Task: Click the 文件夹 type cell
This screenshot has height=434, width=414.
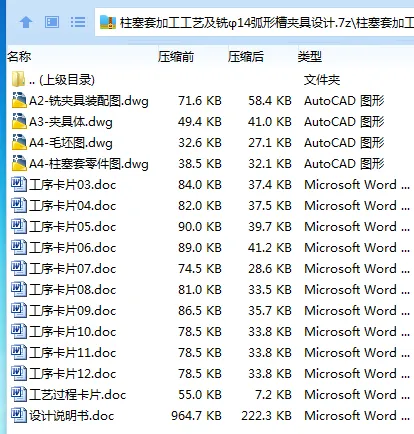Action: pyautogui.click(x=322, y=80)
